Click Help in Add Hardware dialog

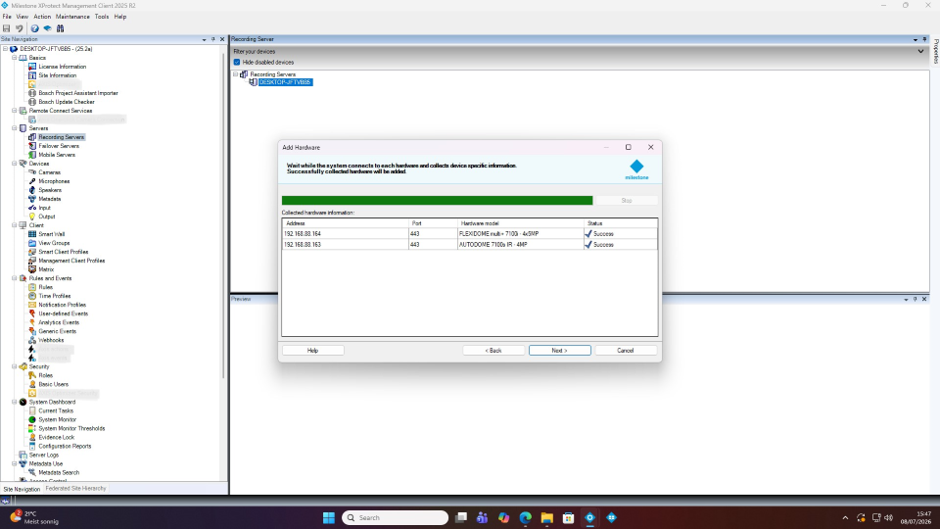(x=313, y=350)
